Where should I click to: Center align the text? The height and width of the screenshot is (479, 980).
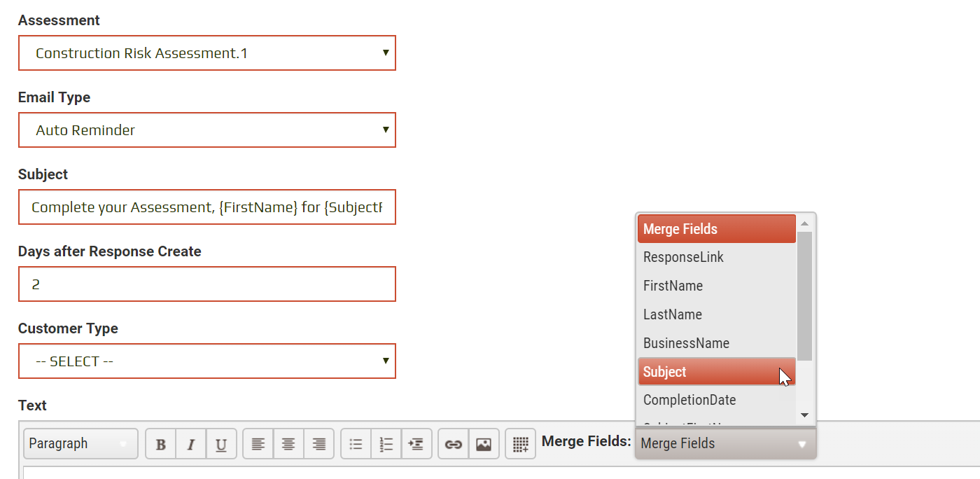pyautogui.click(x=288, y=444)
